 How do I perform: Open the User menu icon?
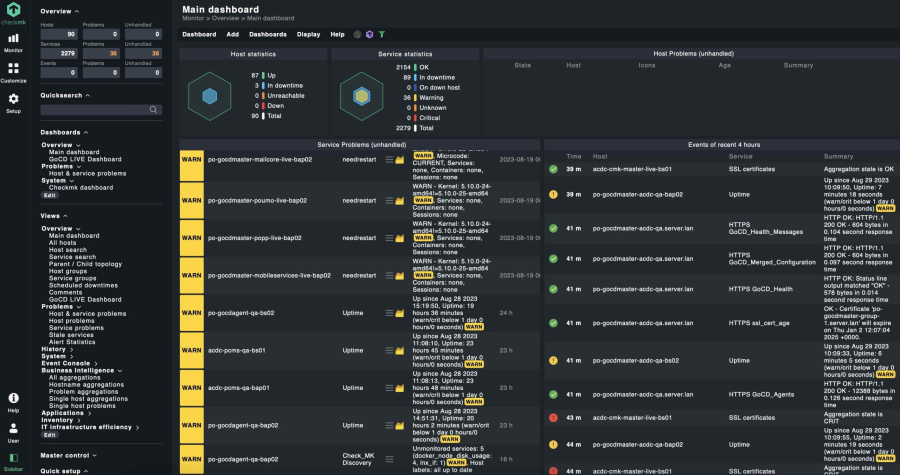pos(14,431)
